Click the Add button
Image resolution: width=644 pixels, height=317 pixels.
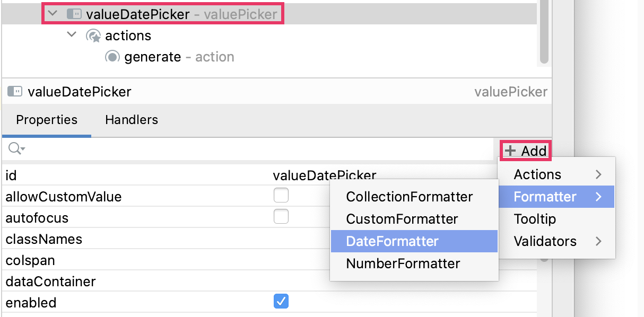525,151
